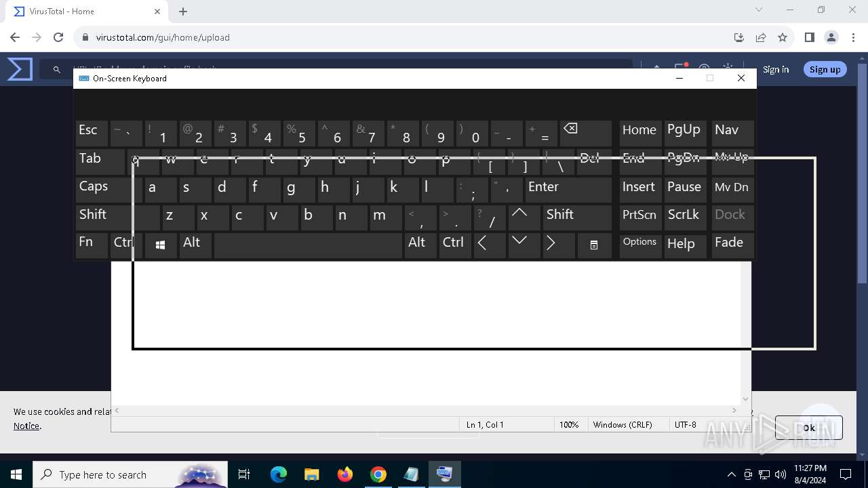Click the PgUp key
868x488 pixels.
pyautogui.click(x=685, y=134)
